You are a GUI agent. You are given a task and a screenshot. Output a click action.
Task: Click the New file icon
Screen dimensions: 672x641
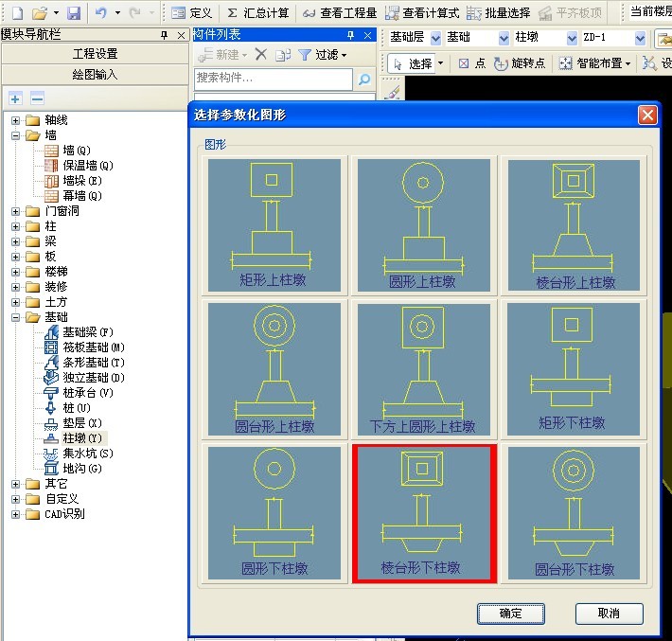[x=17, y=13]
